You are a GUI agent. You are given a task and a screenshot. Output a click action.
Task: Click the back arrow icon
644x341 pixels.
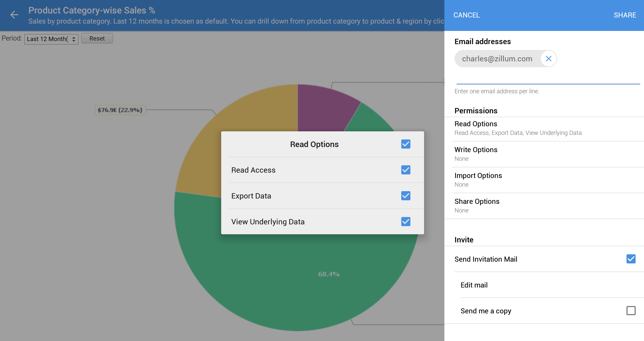[x=14, y=15]
